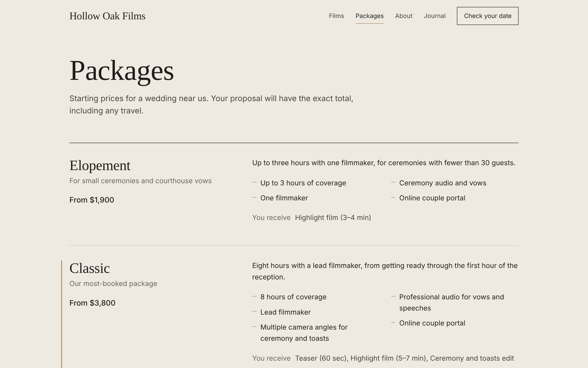Click the 'From $3,800' price
The image size is (588, 368).
pyautogui.click(x=92, y=303)
